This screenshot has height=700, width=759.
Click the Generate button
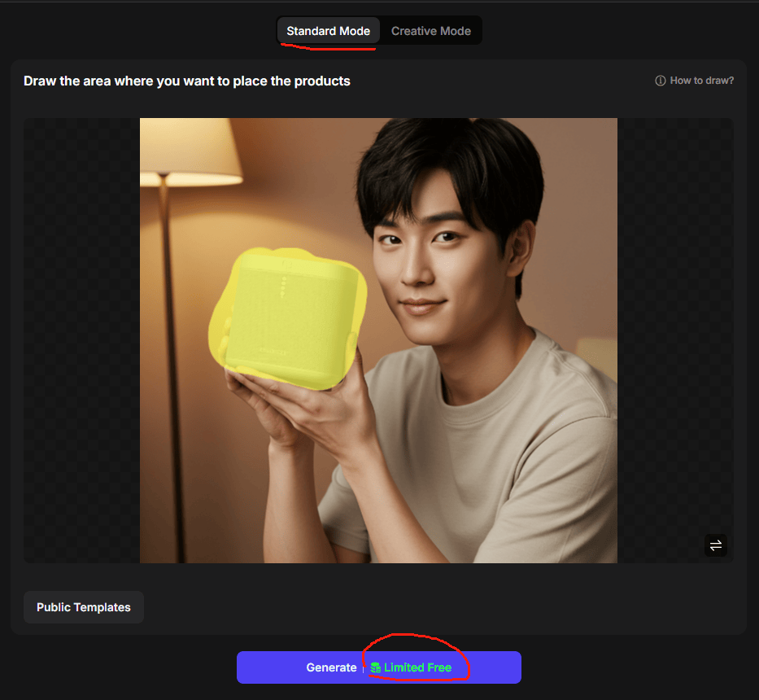click(378, 667)
